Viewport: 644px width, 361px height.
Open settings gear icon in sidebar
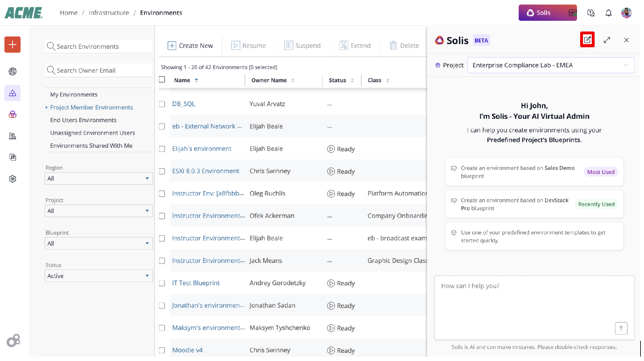[13, 179]
